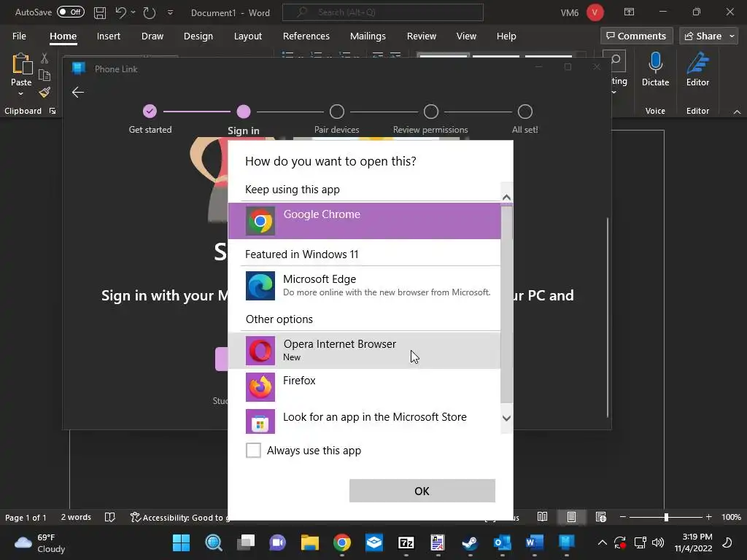Switch to Read Mode view icon
This screenshot has height=560, width=747.
[542, 517]
